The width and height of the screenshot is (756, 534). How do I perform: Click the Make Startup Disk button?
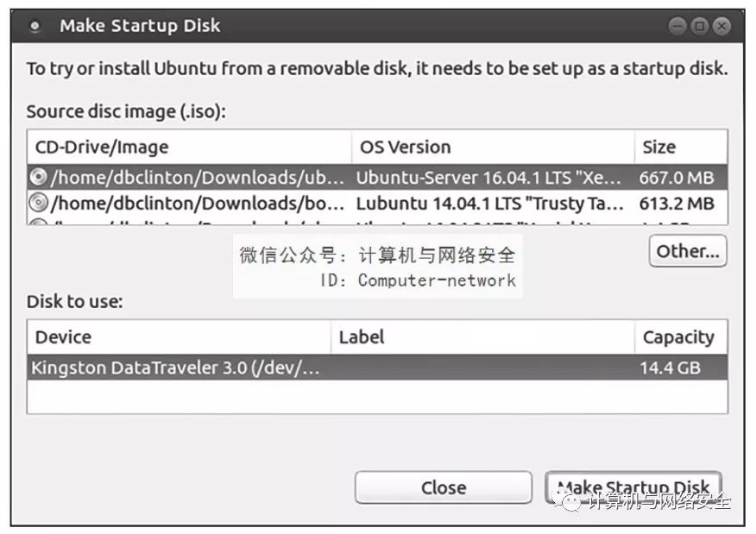click(x=633, y=487)
